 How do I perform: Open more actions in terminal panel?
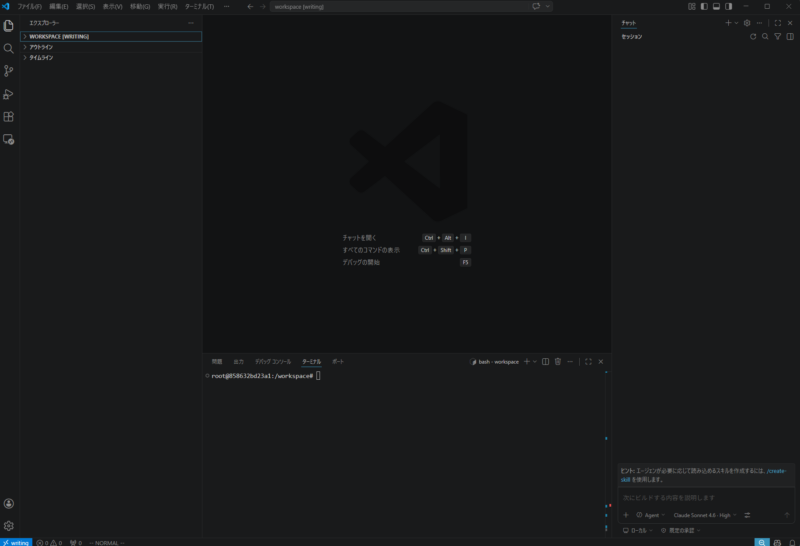pos(570,362)
